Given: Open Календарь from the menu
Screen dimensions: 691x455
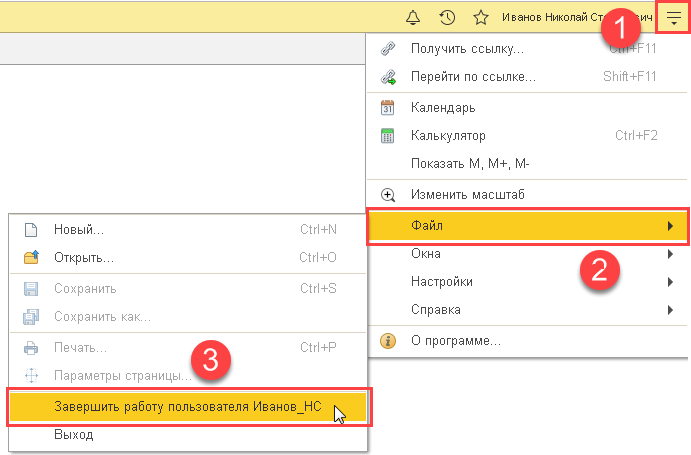Looking at the screenshot, I should coord(527,108).
